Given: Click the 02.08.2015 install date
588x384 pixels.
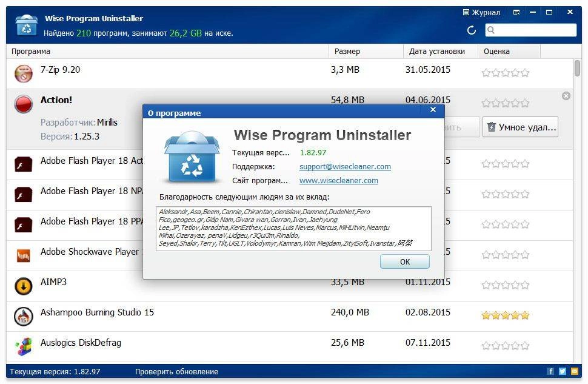Looking at the screenshot, I should 428,312.
